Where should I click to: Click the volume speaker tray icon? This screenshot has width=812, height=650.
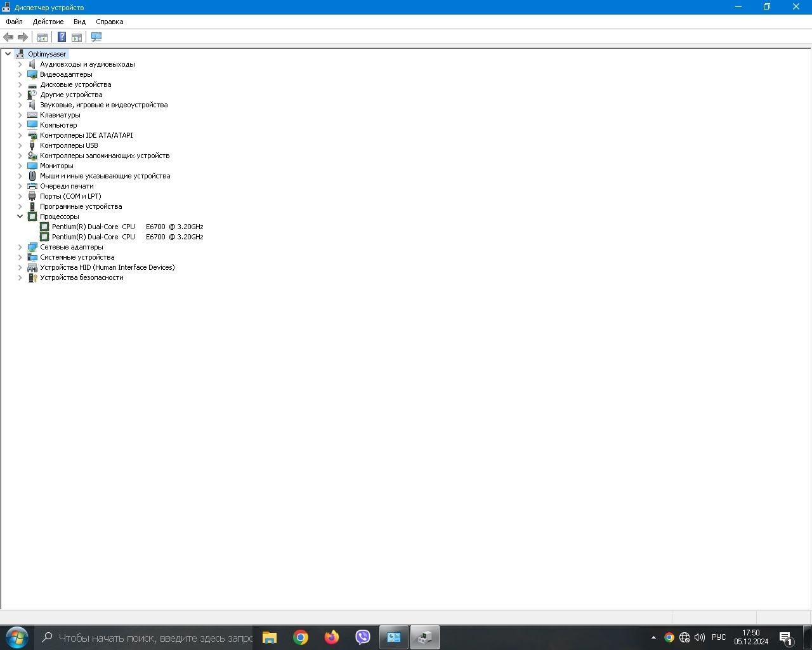[x=700, y=637]
